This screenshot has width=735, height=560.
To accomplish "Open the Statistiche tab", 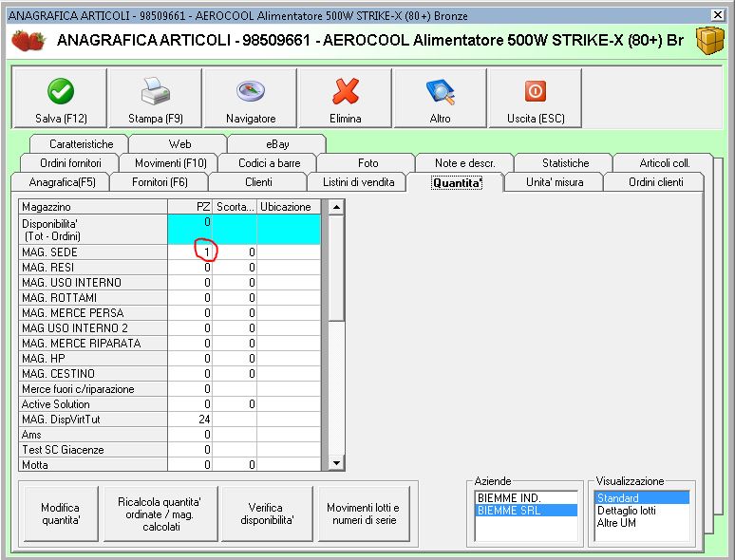I will pyautogui.click(x=565, y=163).
